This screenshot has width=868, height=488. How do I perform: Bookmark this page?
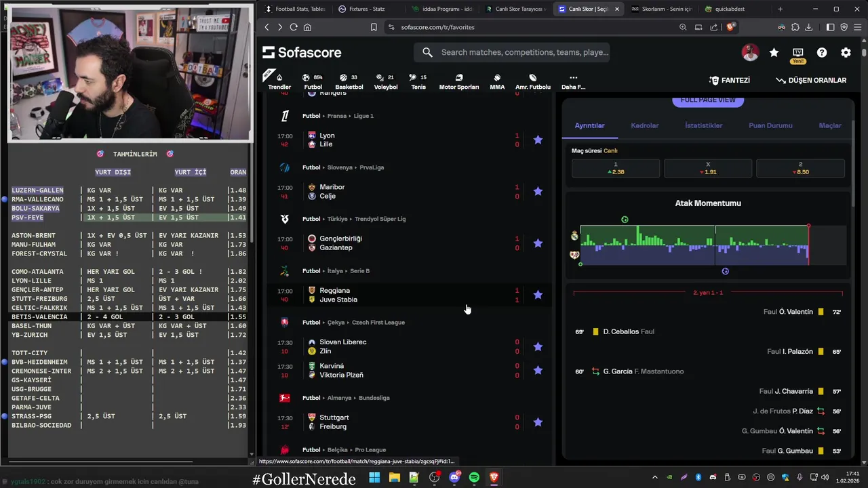[x=374, y=27]
